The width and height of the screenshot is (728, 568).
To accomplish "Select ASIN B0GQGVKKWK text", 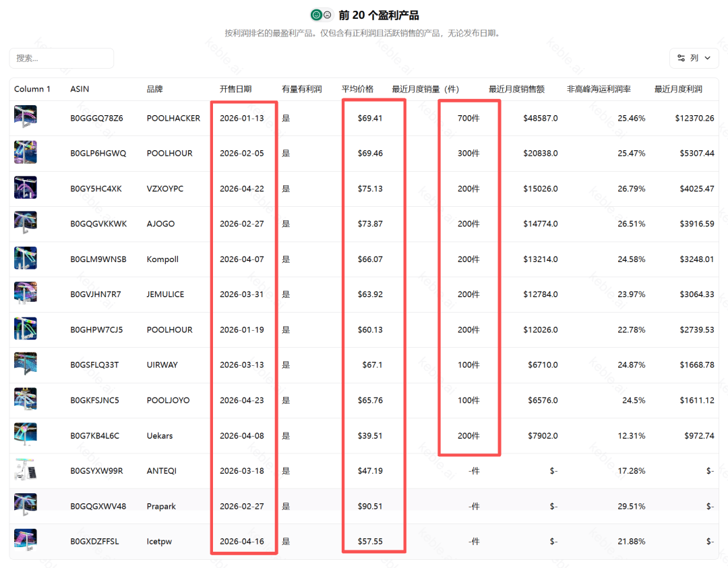I will point(98,224).
